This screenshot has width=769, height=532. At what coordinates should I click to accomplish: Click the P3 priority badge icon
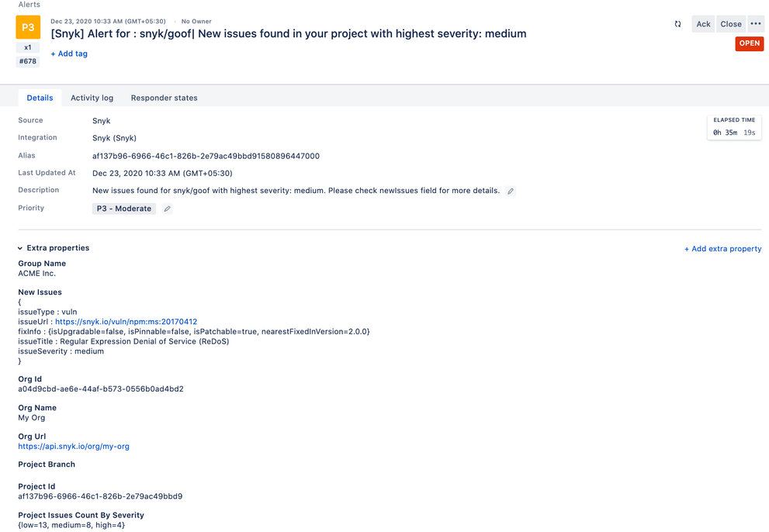[28, 26]
